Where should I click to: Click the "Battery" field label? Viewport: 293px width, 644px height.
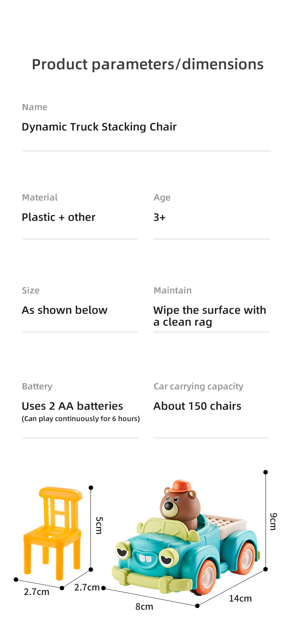coord(37,387)
